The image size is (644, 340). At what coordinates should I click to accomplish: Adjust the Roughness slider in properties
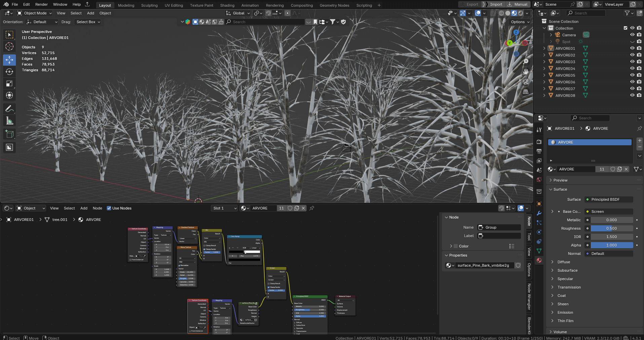(x=612, y=228)
